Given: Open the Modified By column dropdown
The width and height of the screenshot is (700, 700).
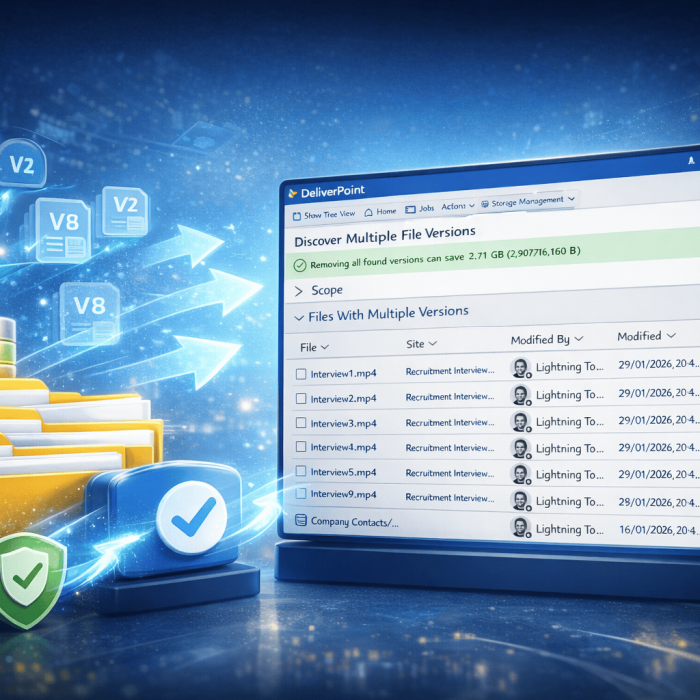Looking at the screenshot, I should [547, 340].
